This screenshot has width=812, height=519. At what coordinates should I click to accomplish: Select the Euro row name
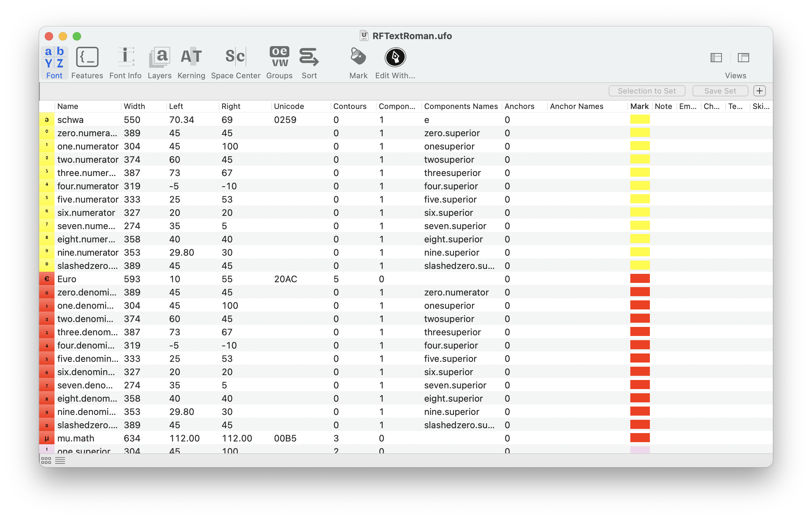67,279
